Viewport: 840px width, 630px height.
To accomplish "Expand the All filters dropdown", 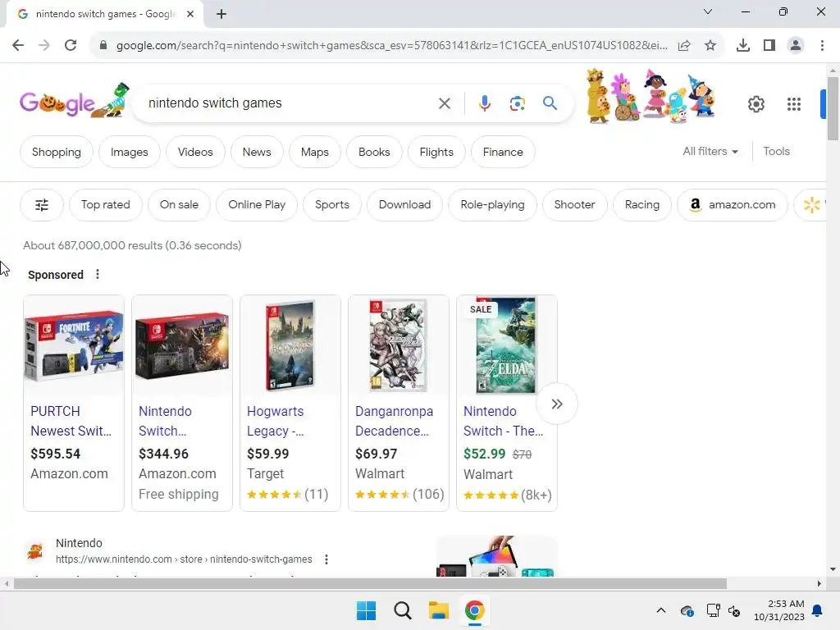I will 710,152.
